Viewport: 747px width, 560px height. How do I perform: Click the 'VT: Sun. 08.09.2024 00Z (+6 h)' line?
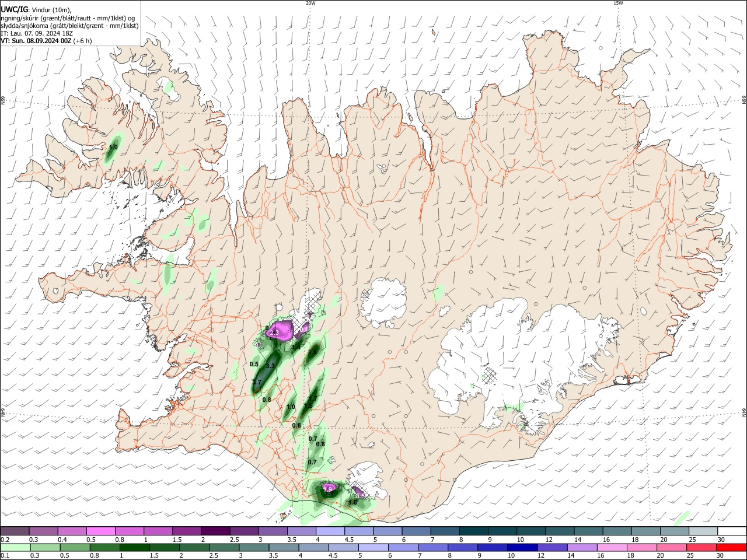pos(45,41)
